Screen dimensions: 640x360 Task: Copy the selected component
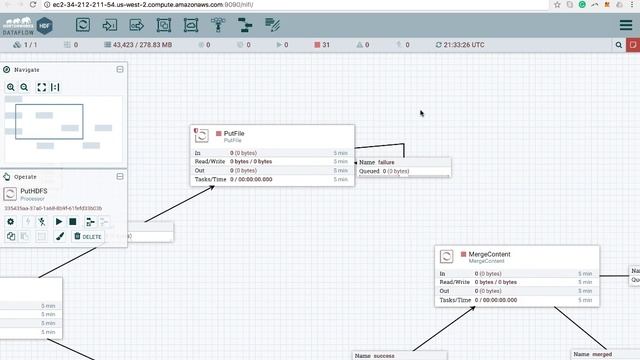click(11, 236)
